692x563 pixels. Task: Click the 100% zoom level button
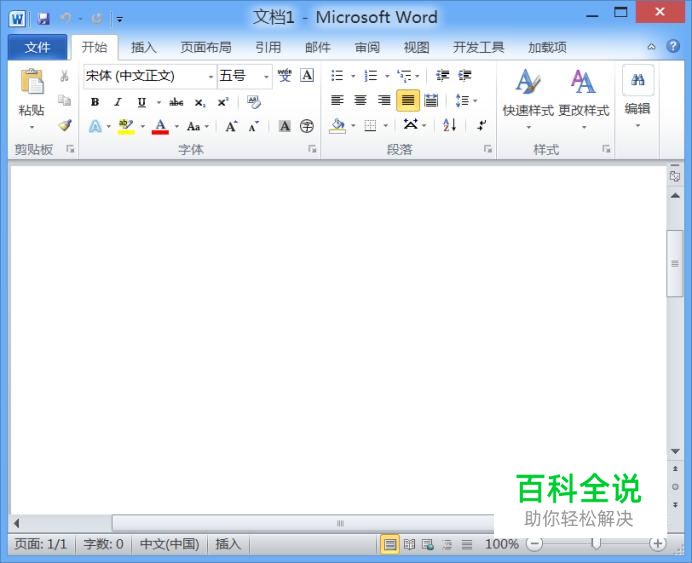[x=502, y=544]
